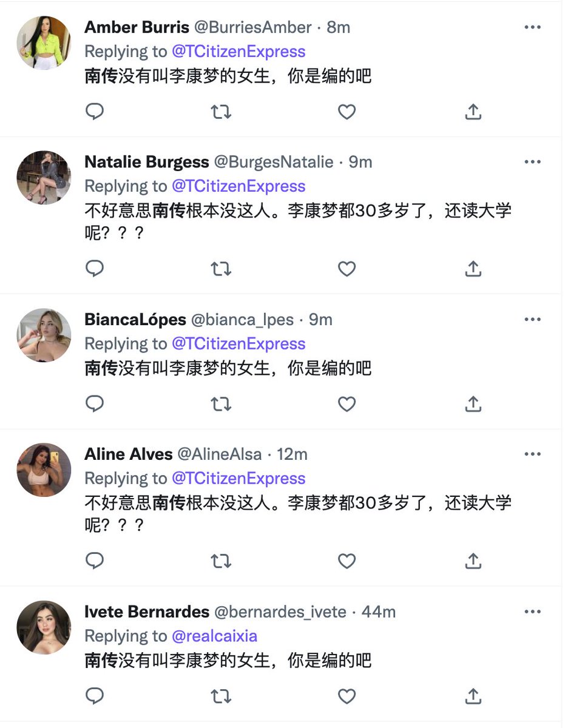Image resolution: width=568 pixels, height=728 pixels.
Task: Share BiancaLópes's tweet
Action: coord(473,403)
